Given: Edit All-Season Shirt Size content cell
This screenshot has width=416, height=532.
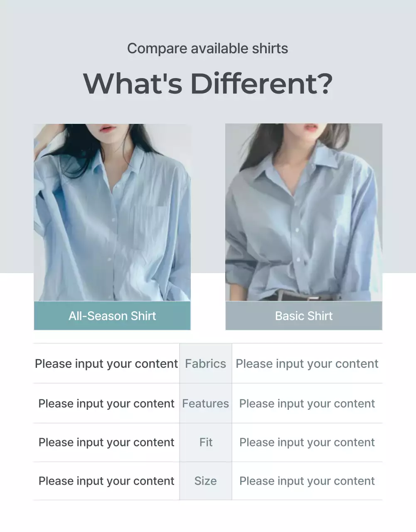Looking at the screenshot, I should pyautogui.click(x=106, y=481).
